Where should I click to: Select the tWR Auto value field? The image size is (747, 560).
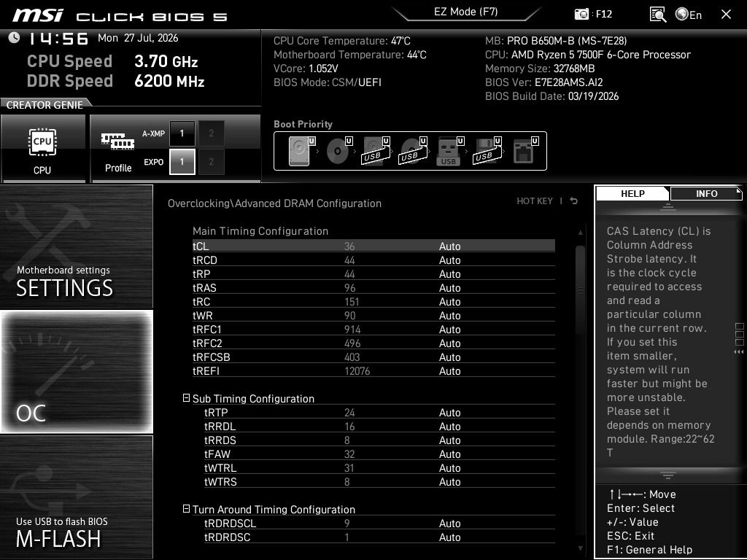point(449,315)
